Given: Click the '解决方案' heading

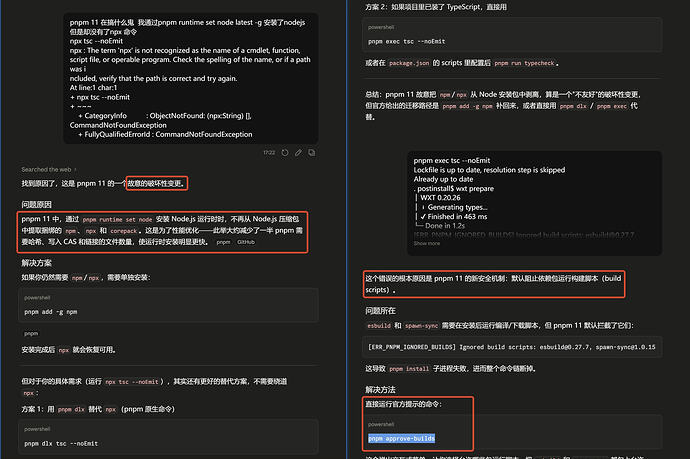Looking at the screenshot, I should point(37,263).
